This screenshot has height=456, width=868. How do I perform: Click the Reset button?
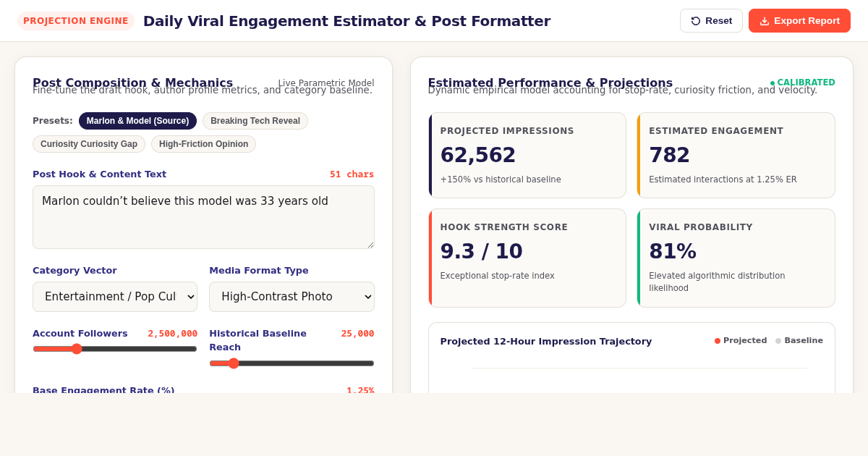point(711,21)
